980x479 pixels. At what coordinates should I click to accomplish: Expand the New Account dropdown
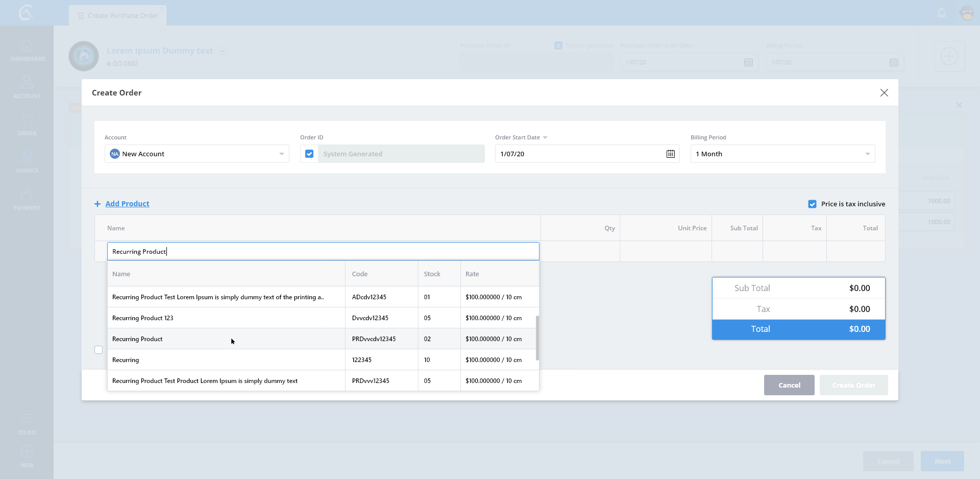281,154
